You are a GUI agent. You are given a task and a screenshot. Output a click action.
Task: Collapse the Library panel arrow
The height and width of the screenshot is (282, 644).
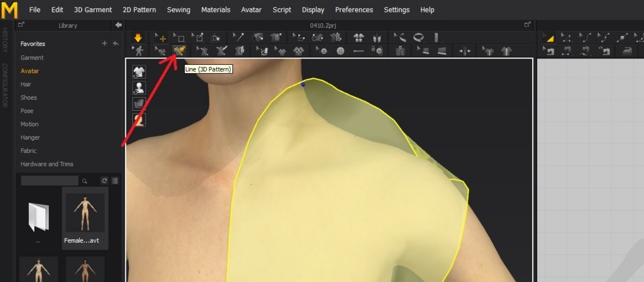(x=118, y=25)
